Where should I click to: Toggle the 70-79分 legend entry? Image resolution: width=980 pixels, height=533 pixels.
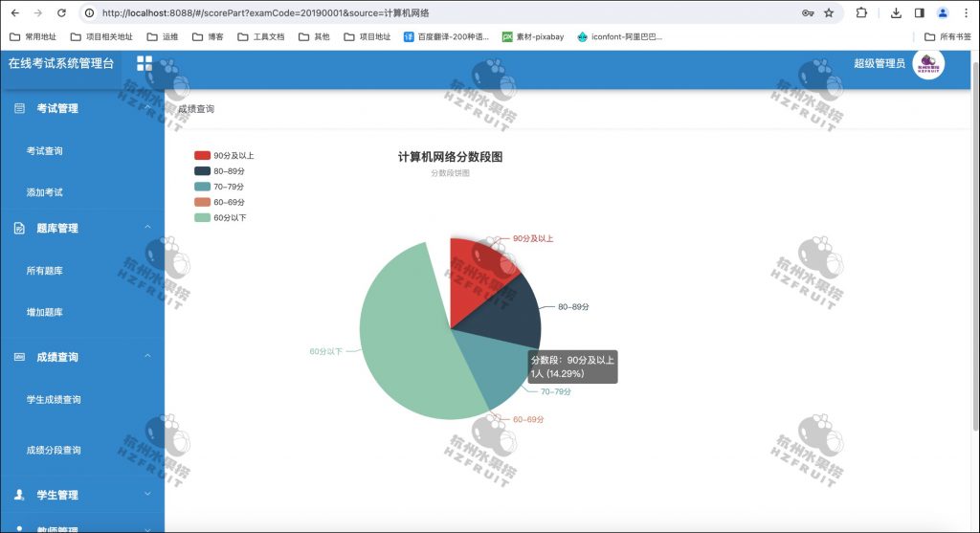[219, 187]
